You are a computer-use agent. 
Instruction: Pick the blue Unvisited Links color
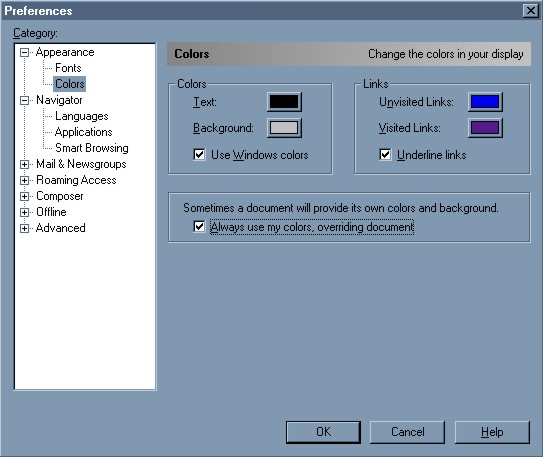485,102
